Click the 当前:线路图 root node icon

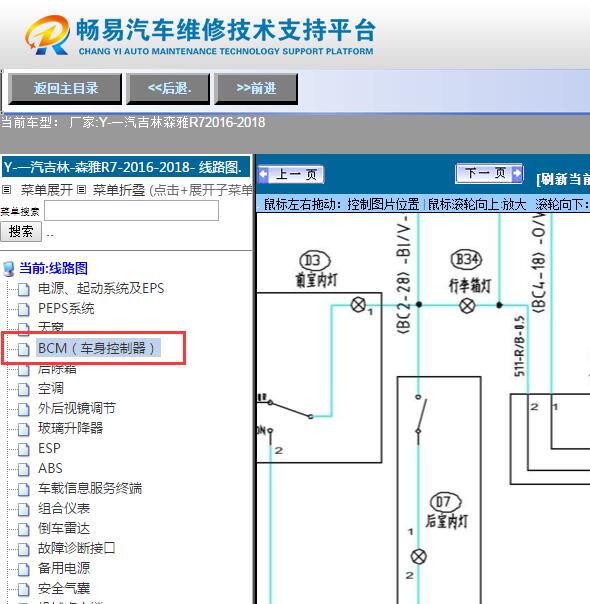[9, 269]
